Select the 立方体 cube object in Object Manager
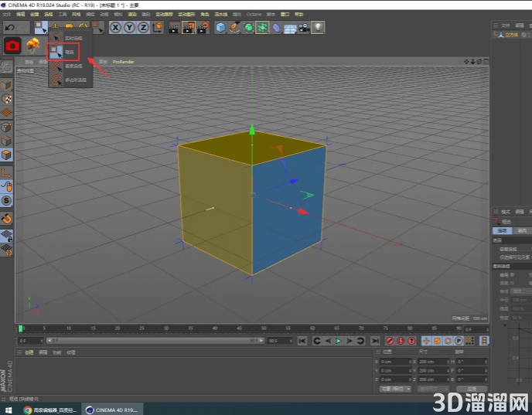This screenshot has height=415, width=532. click(x=511, y=35)
